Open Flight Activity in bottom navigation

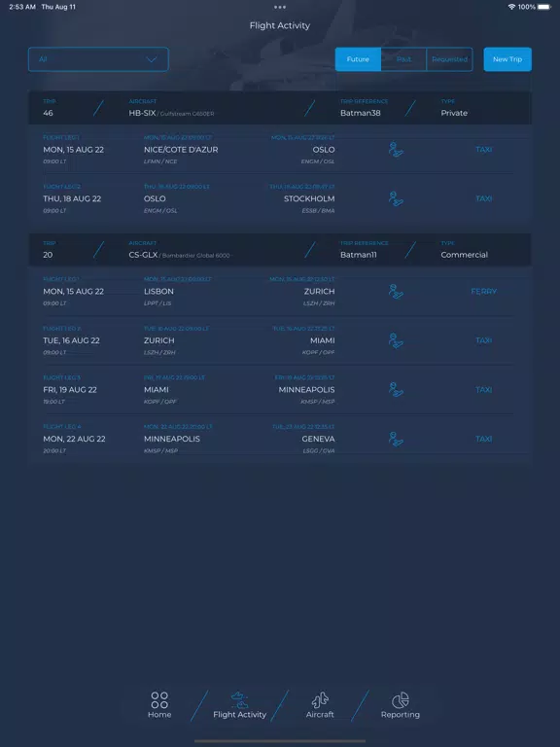coord(239,705)
